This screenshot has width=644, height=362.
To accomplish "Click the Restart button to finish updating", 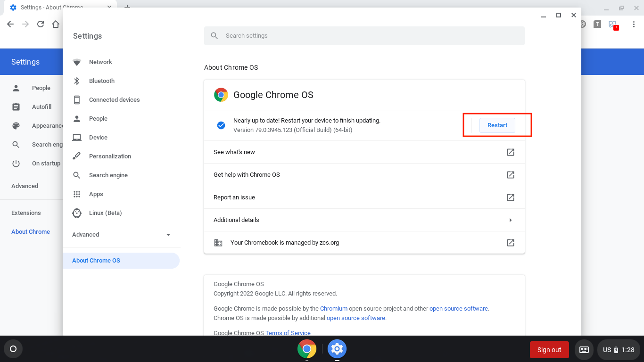I will (497, 125).
